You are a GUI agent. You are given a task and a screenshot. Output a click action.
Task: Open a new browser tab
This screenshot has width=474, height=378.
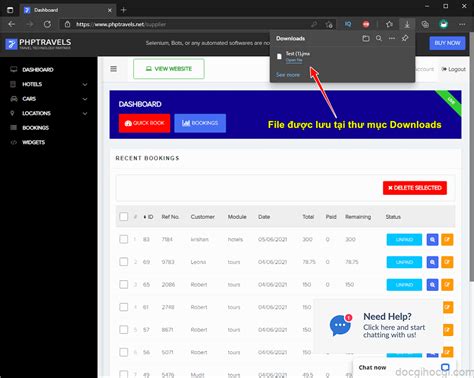[x=123, y=10]
